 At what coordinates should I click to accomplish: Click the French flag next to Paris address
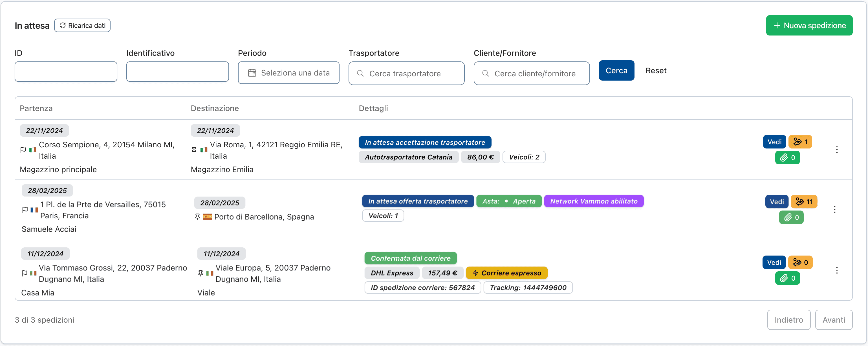(34, 210)
